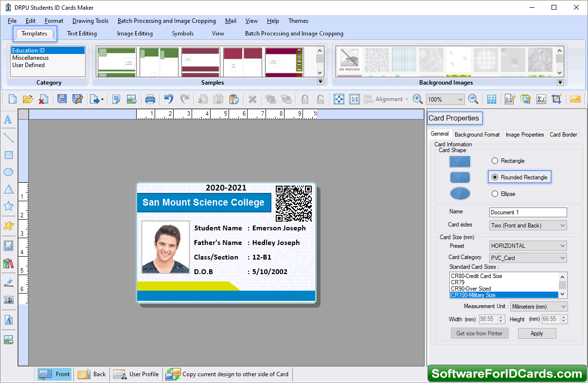Redo the last undone action
Image resolution: width=588 pixels, height=383 pixels.
[x=185, y=99]
